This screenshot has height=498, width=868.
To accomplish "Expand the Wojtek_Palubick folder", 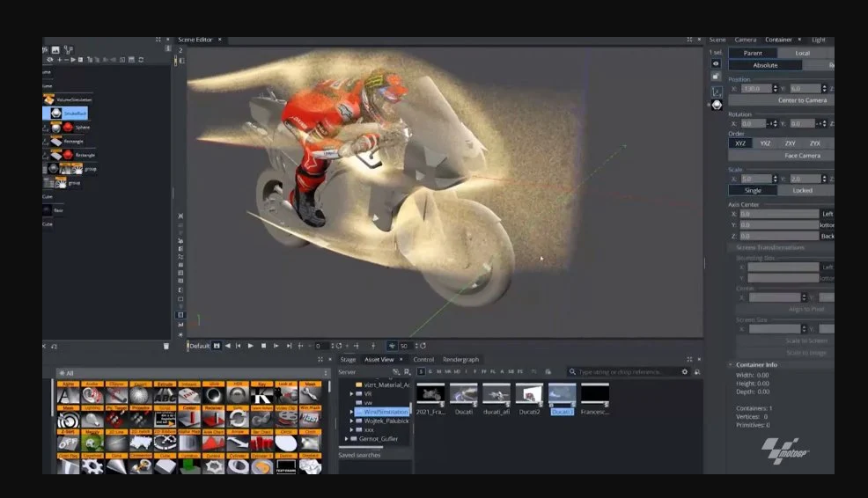I will click(x=351, y=421).
